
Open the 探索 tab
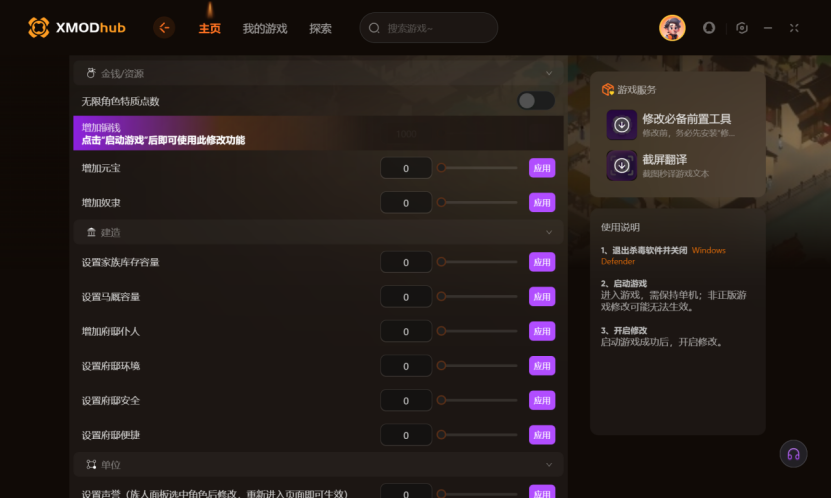point(320,29)
